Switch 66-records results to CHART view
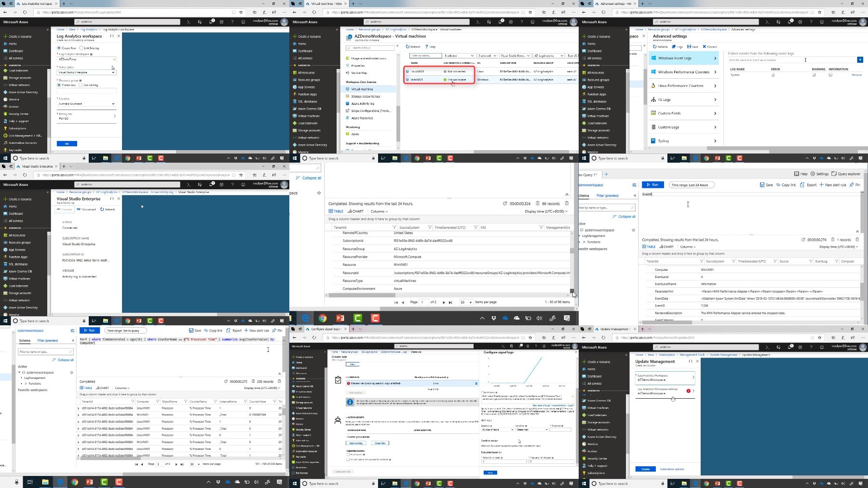 (355, 211)
